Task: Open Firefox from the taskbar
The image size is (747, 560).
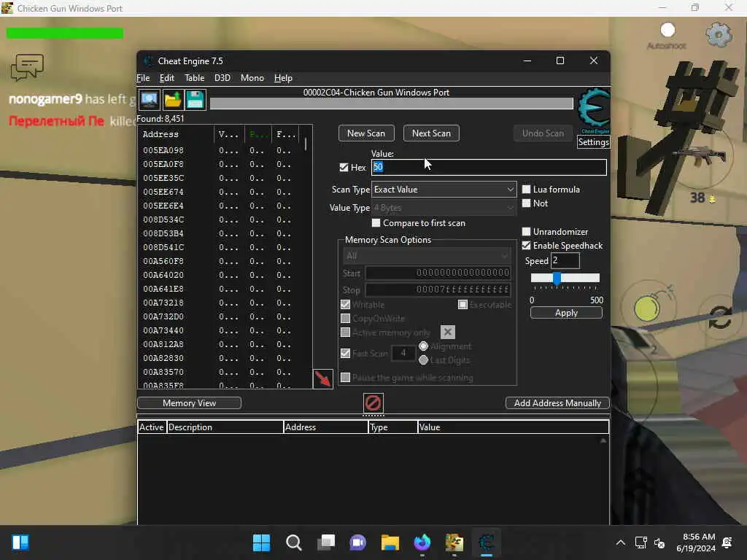Action: tap(422, 542)
